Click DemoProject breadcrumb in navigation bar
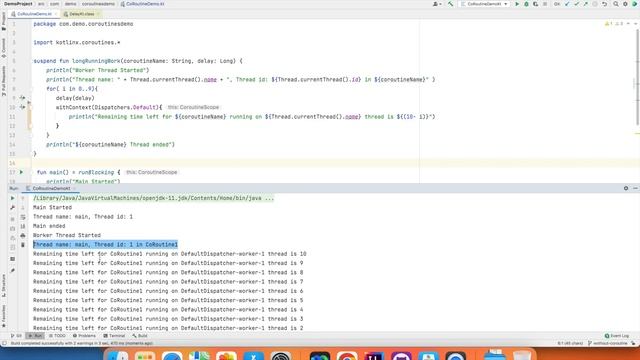The image size is (640, 360). click(x=18, y=4)
